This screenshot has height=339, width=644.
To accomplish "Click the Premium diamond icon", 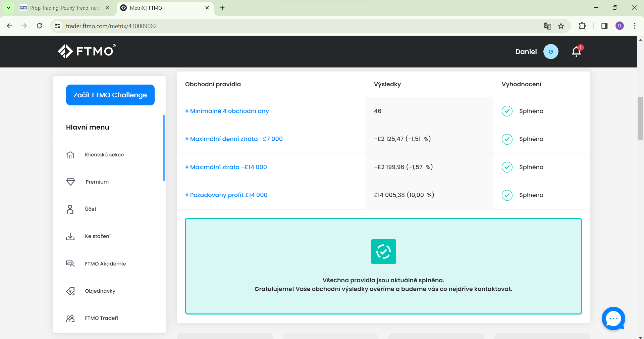I will point(70,182).
